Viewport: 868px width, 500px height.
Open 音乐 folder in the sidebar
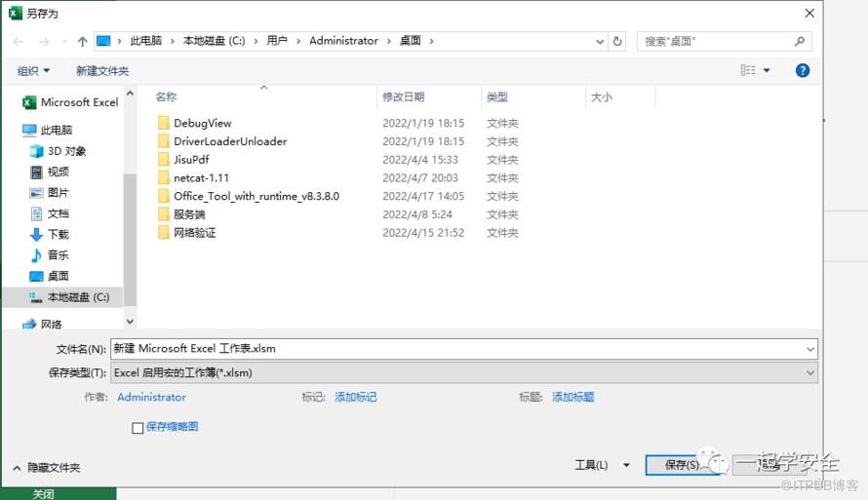click(50, 255)
